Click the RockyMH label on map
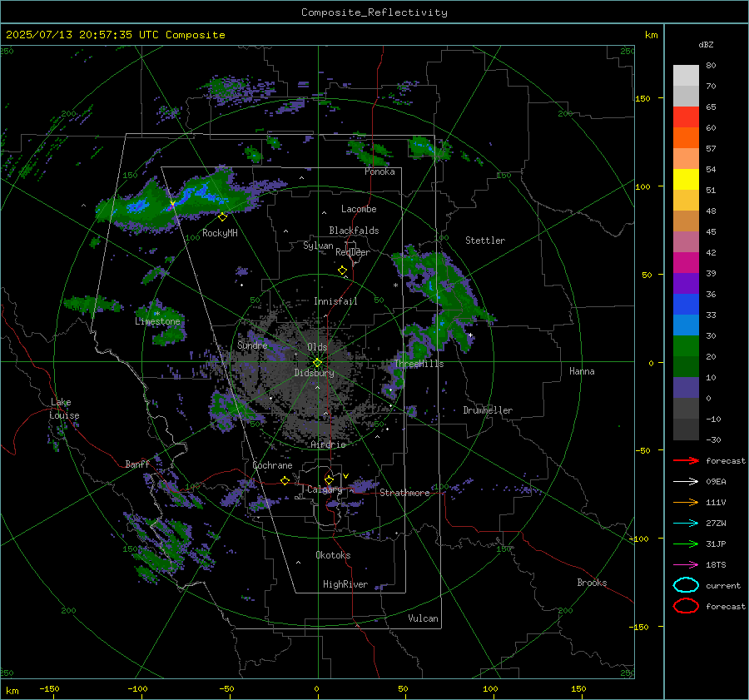The width and height of the screenshot is (749, 700). [220, 233]
